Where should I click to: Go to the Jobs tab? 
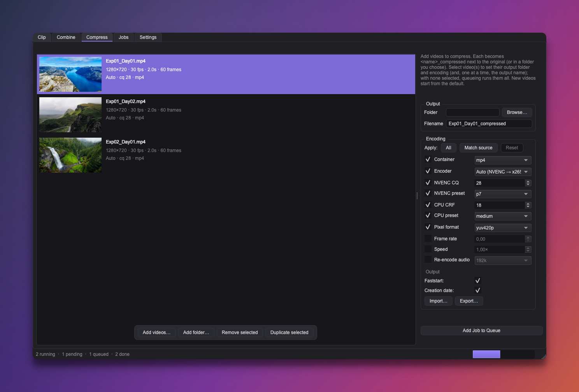click(x=123, y=37)
